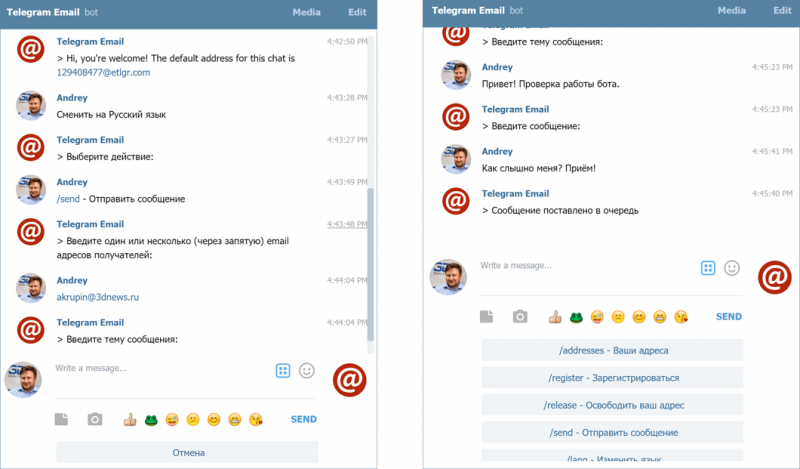Choose /release - Освободить ваш адрес button
This screenshot has width=800, height=469.
coord(612,405)
